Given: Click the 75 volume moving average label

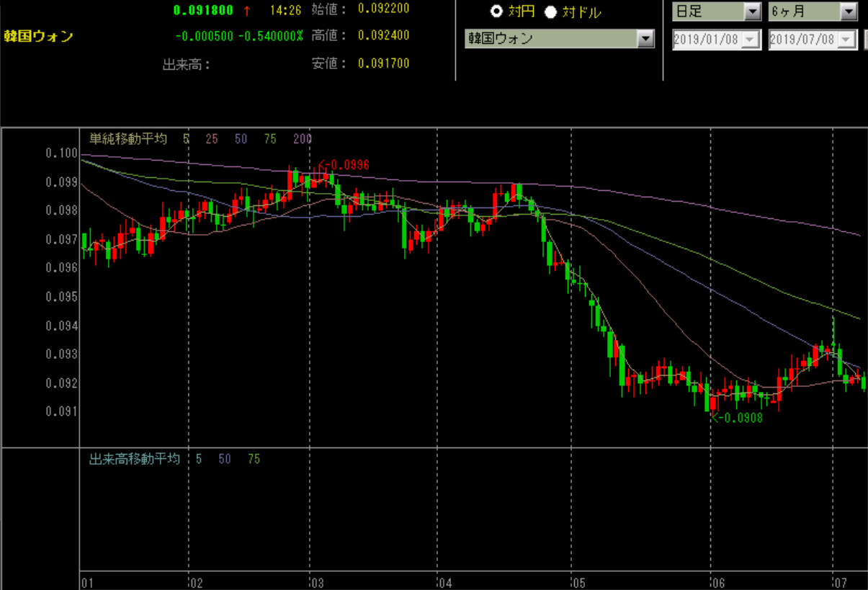Looking at the screenshot, I should [x=254, y=459].
